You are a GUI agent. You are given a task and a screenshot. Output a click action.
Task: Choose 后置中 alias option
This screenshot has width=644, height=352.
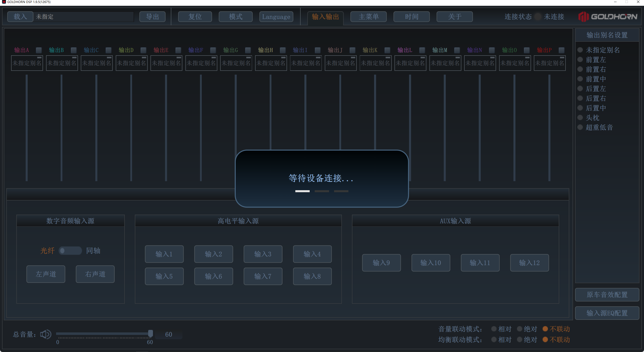pyautogui.click(x=580, y=108)
